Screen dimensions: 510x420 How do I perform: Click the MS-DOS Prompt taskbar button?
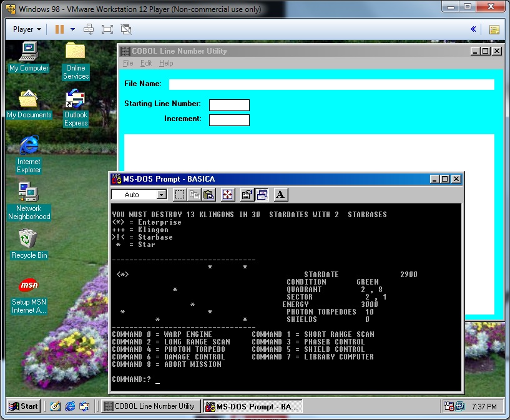pyautogui.click(x=252, y=406)
